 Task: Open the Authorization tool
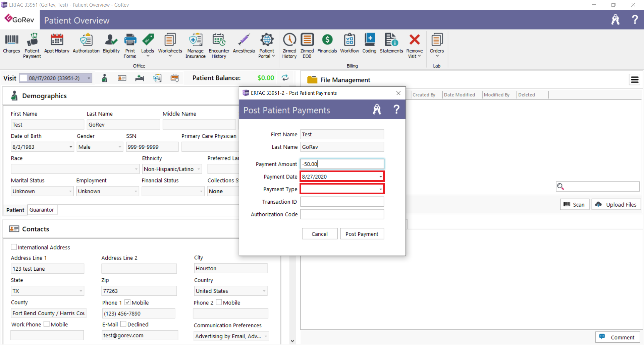point(86,44)
